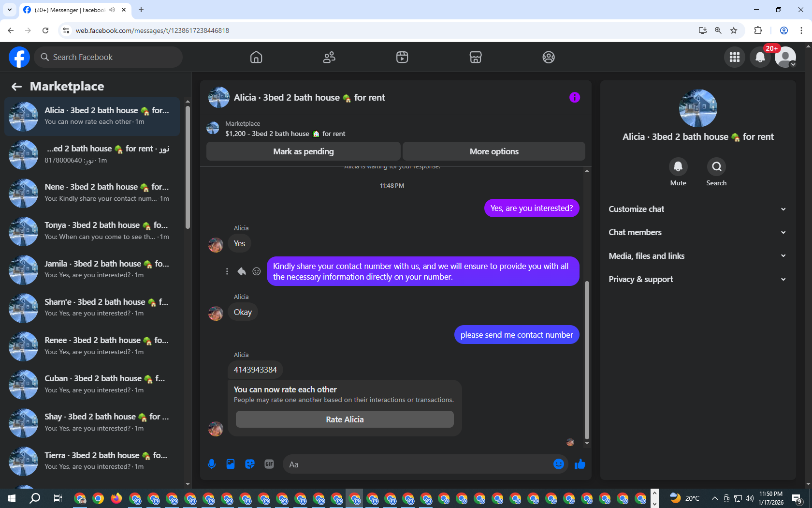Open Alicia chat in conversation list
Viewport: 812px width, 508px height.
pyautogui.click(x=92, y=117)
